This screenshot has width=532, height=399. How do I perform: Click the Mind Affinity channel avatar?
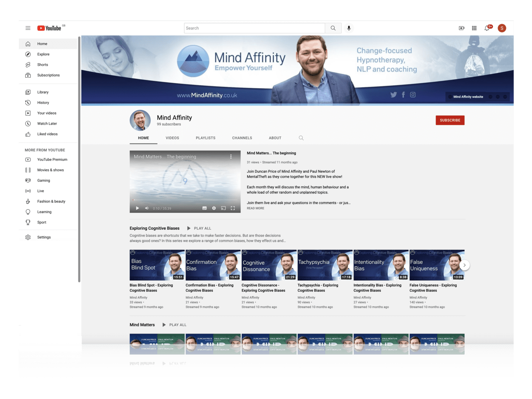140,120
